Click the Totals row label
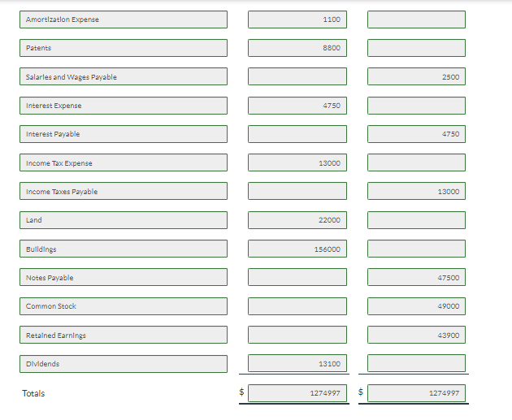This screenshot has width=512, height=420. coord(33,393)
